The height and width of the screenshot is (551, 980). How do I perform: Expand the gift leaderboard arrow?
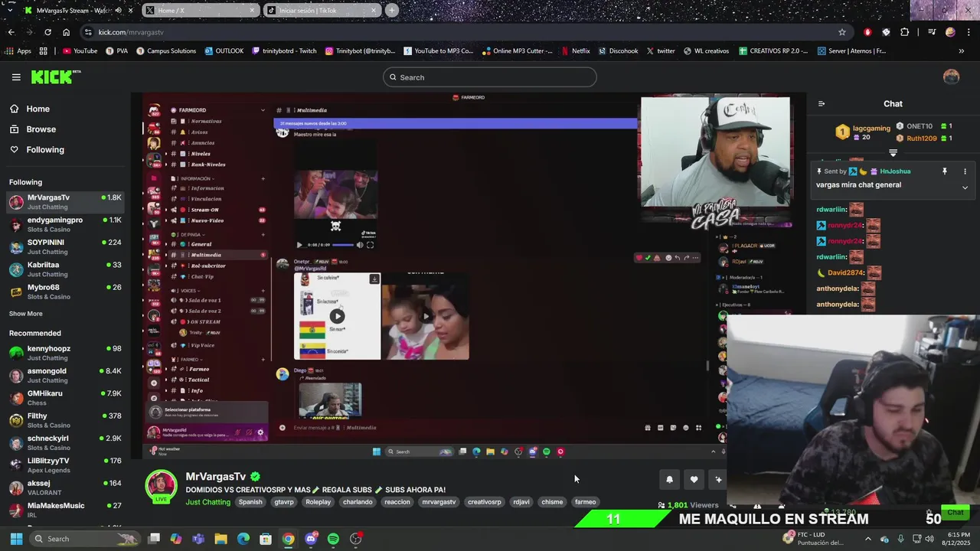pos(893,153)
